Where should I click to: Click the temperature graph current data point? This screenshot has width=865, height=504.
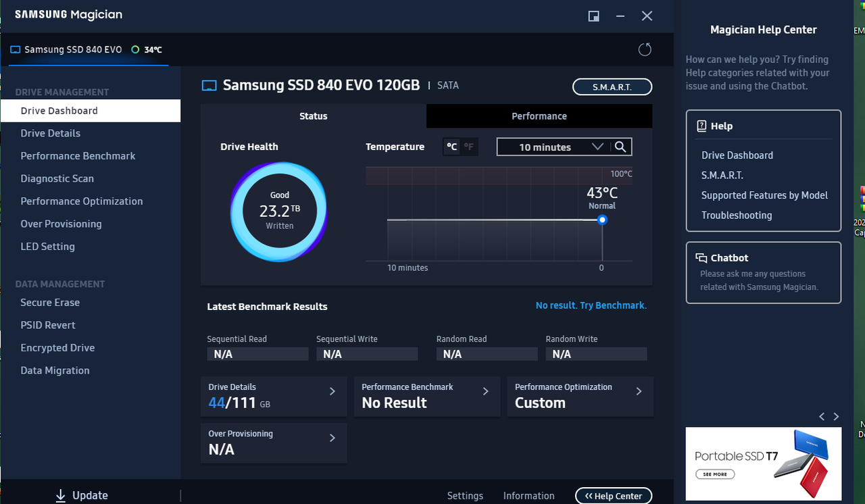(x=602, y=220)
